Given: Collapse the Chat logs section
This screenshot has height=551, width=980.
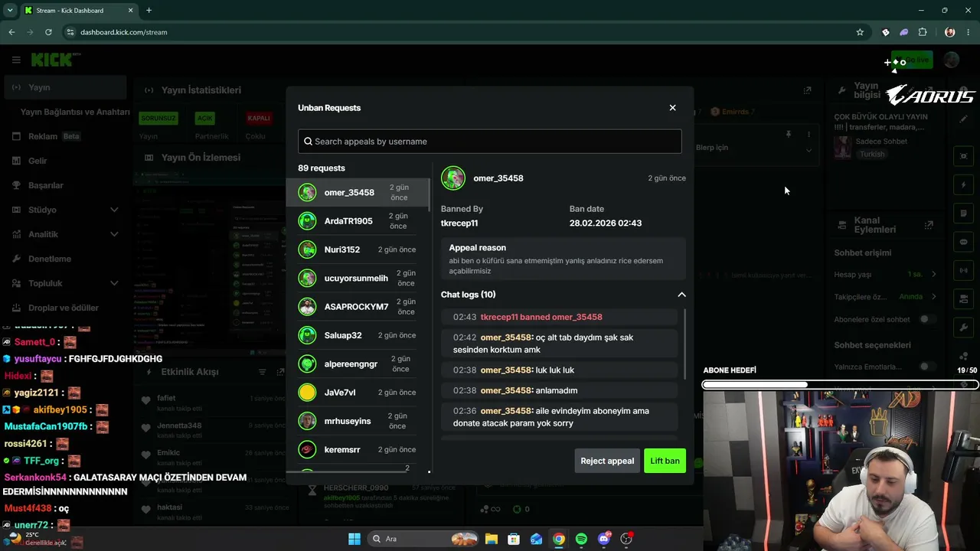Looking at the screenshot, I should pyautogui.click(x=681, y=295).
